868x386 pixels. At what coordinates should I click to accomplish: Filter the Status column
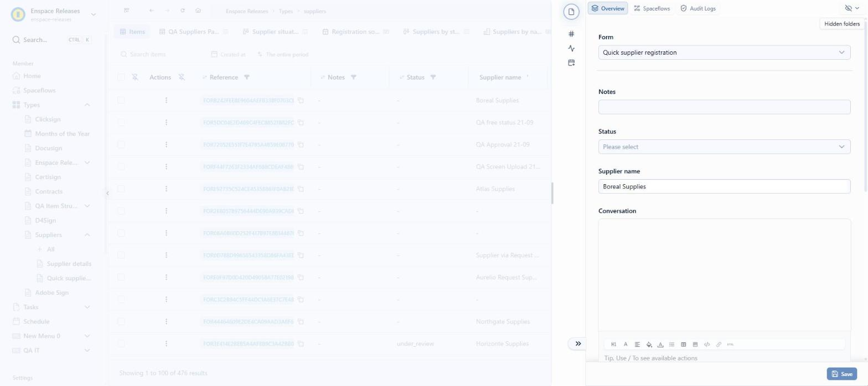433,77
